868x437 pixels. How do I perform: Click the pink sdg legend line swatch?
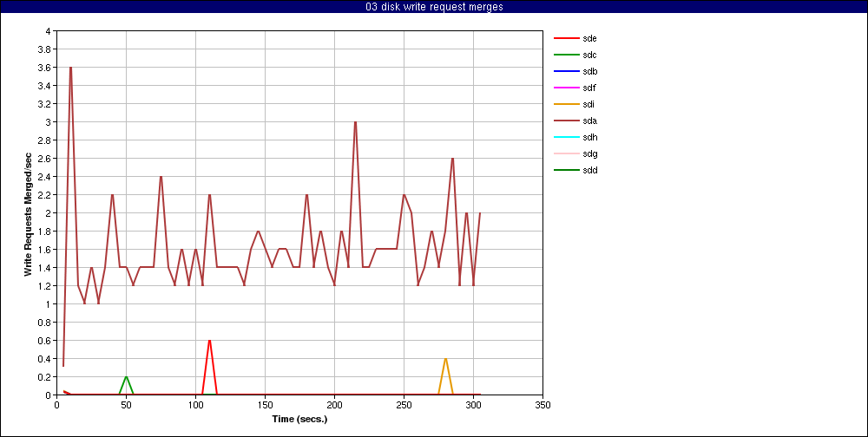click(566, 153)
